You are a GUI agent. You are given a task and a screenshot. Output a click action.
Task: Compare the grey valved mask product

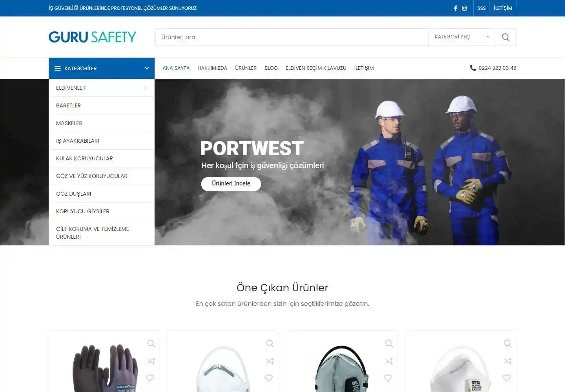pyautogui.click(x=389, y=361)
